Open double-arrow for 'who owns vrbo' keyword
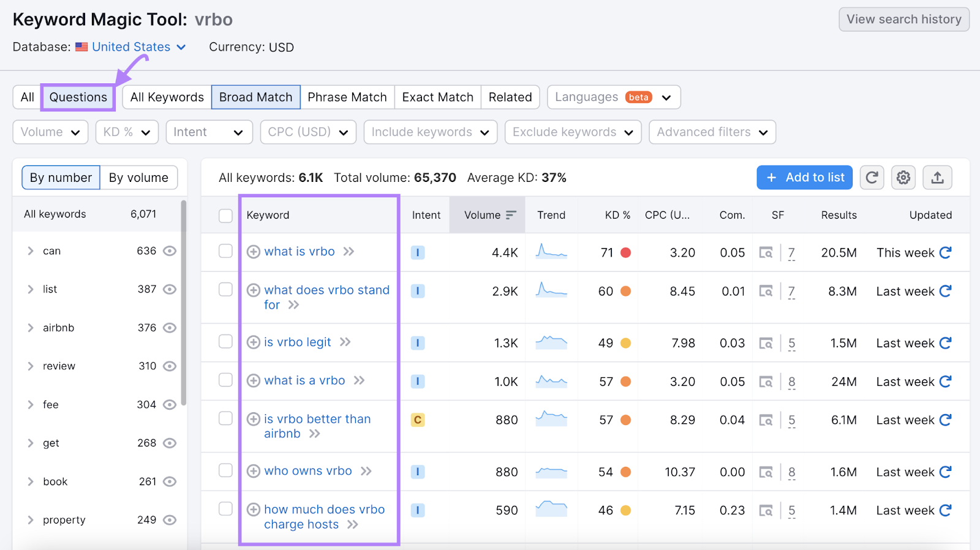The image size is (980, 550). (x=366, y=471)
